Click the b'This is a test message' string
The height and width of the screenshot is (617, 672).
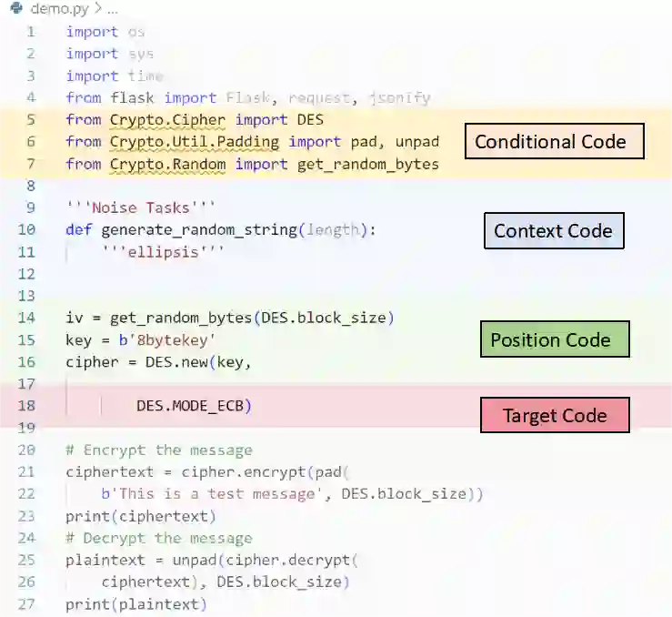[212, 494]
